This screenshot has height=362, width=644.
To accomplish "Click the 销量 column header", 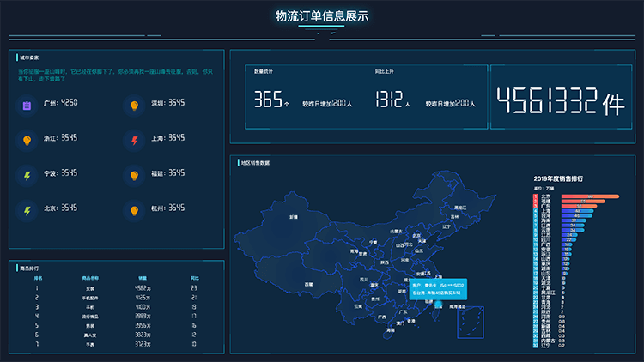I will pos(143,278).
